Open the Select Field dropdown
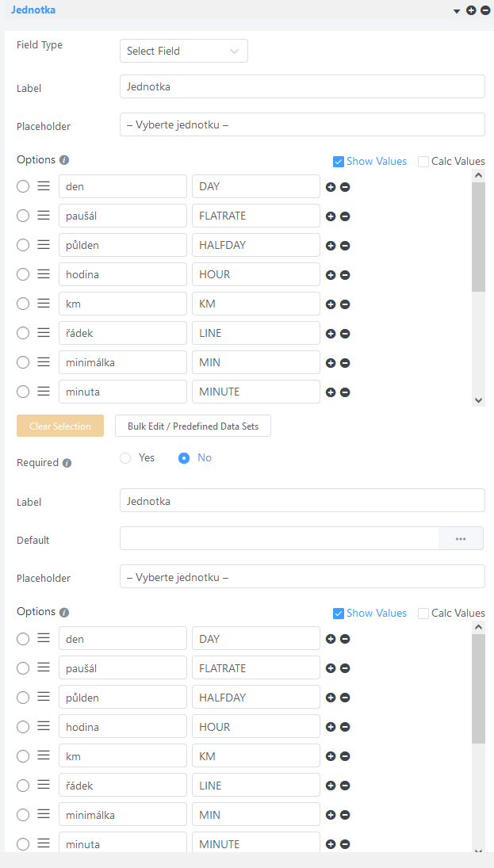The height and width of the screenshot is (868, 494). (183, 50)
